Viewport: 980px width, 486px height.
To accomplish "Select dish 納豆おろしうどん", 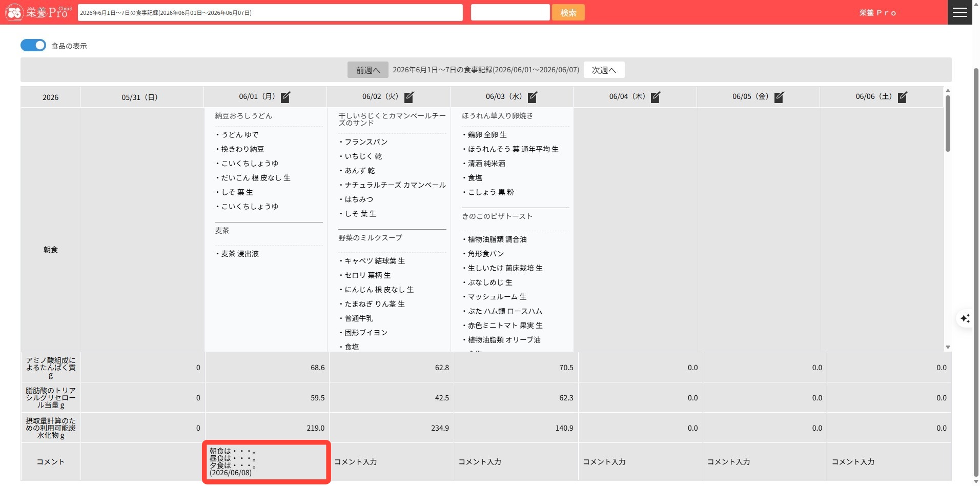I will pyautogui.click(x=243, y=116).
